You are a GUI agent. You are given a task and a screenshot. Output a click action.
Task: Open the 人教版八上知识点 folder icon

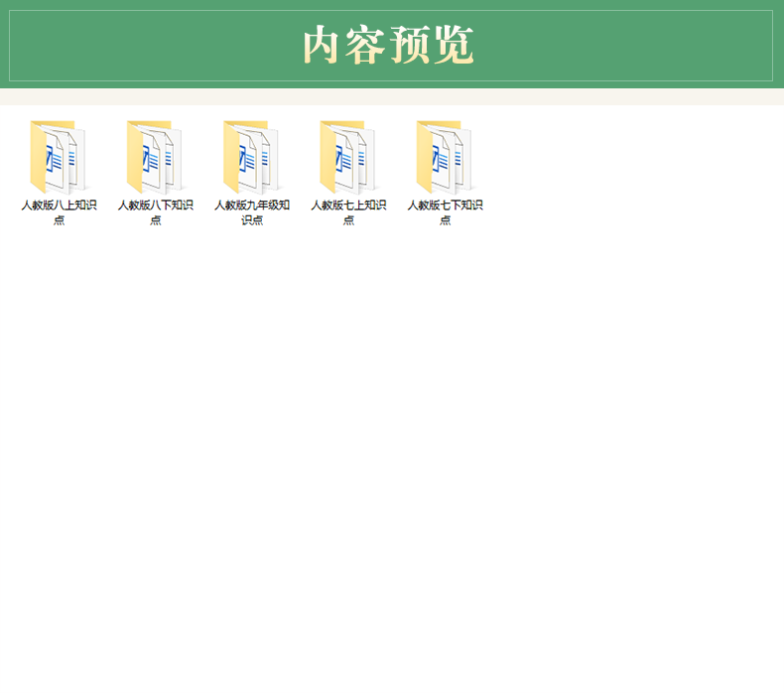pyautogui.click(x=59, y=157)
